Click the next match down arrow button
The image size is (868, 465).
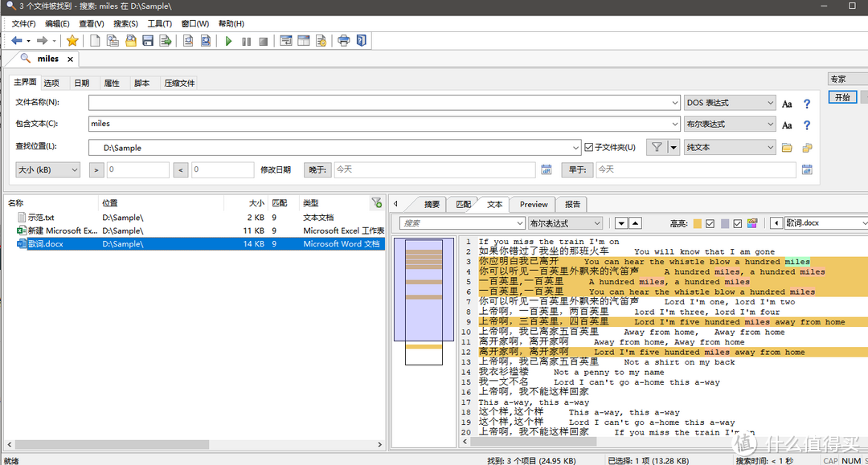(621, 223)
